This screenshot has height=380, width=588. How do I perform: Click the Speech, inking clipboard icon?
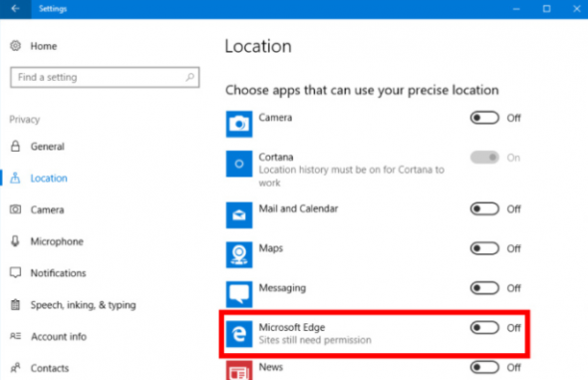(15, 304)
